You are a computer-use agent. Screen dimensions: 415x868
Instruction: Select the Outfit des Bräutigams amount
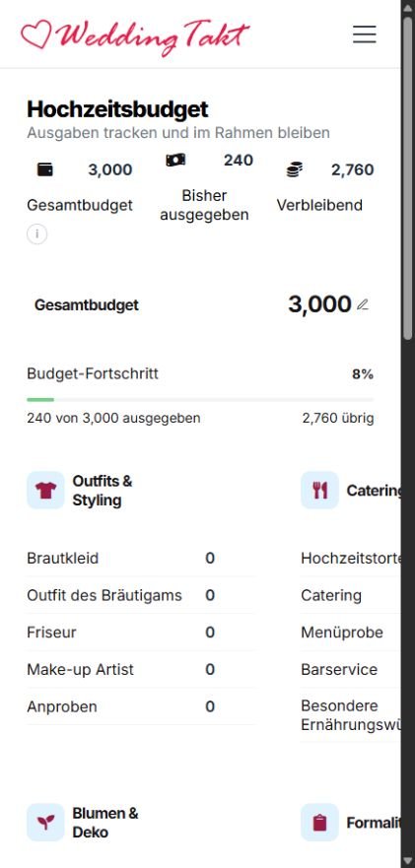tap(210, 595)
